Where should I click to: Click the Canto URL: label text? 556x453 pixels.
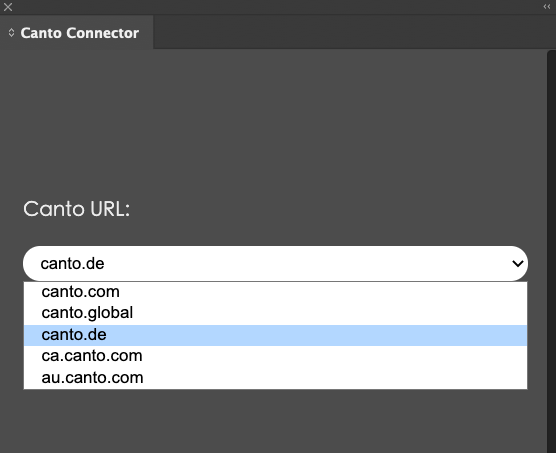tap(77, 209)
